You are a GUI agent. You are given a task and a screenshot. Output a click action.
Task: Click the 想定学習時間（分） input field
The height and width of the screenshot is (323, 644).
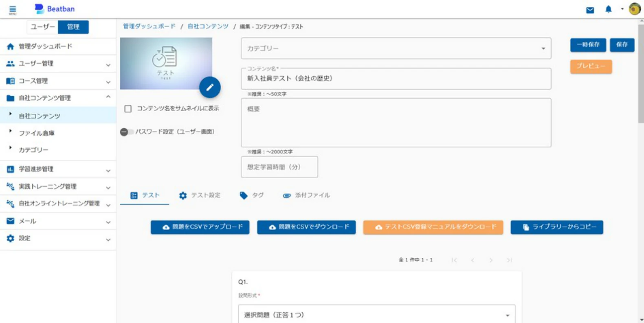279,167
